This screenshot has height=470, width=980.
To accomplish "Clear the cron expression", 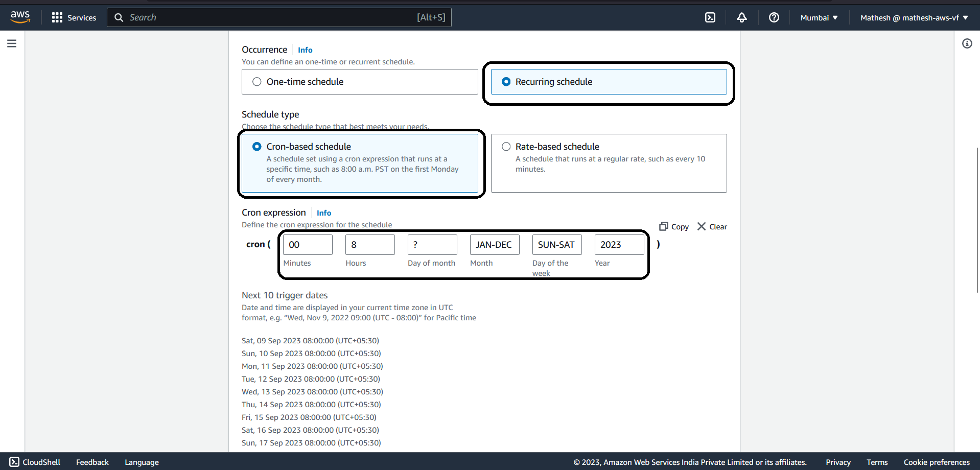I will [712, 226].
